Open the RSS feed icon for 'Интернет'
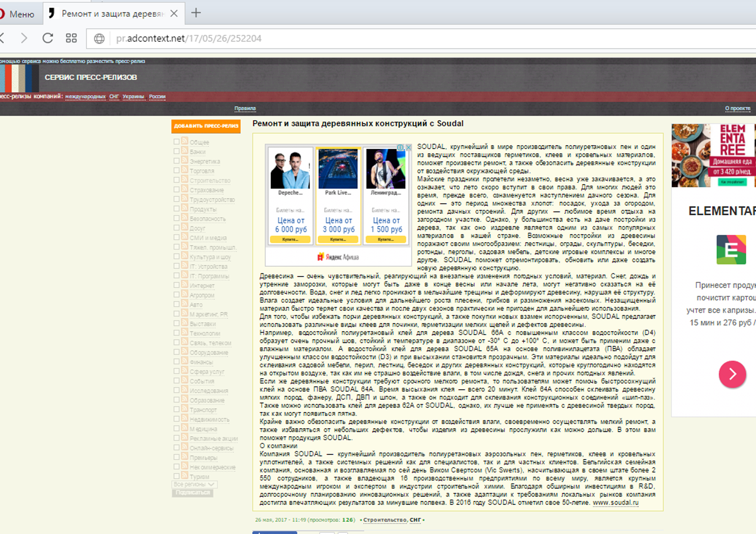The image size is (756, 534). (x=185, y=284)
